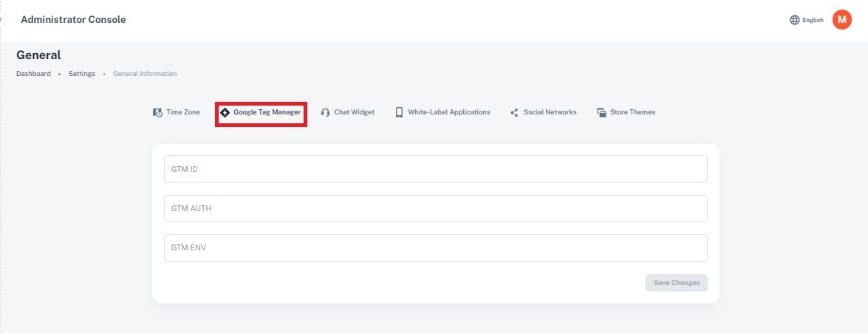Click the Save Changes button
This screenshot has height=333, width=868.
click(676, 283)
